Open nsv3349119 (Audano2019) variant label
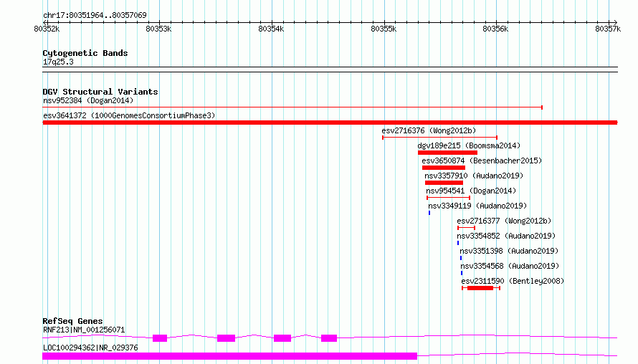This screenshot has height=364, width=638. coord(477,206)
